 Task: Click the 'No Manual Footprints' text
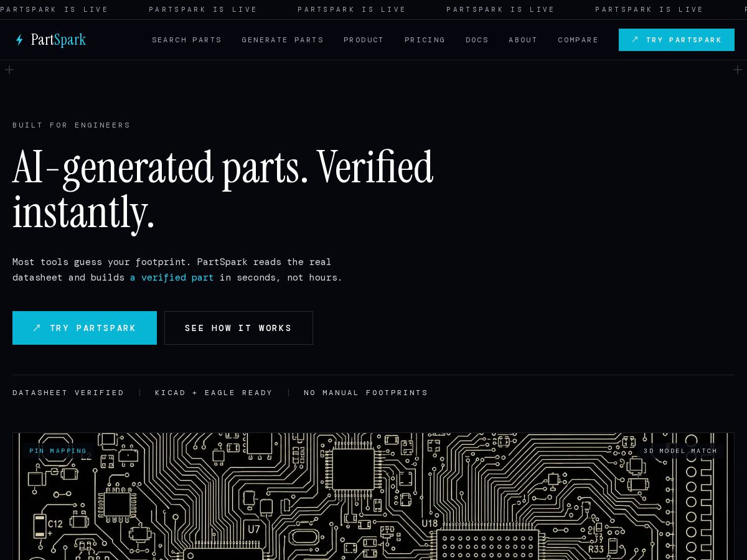coord(366,393)
